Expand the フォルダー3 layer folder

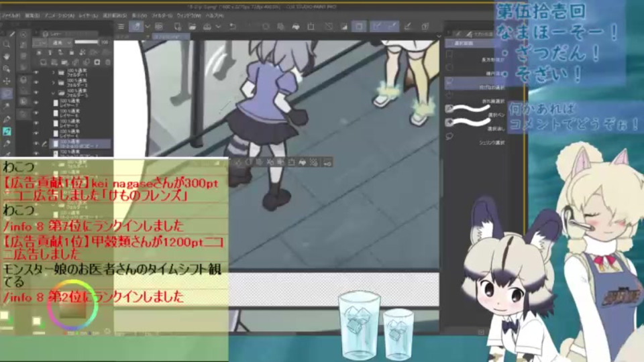53,83
